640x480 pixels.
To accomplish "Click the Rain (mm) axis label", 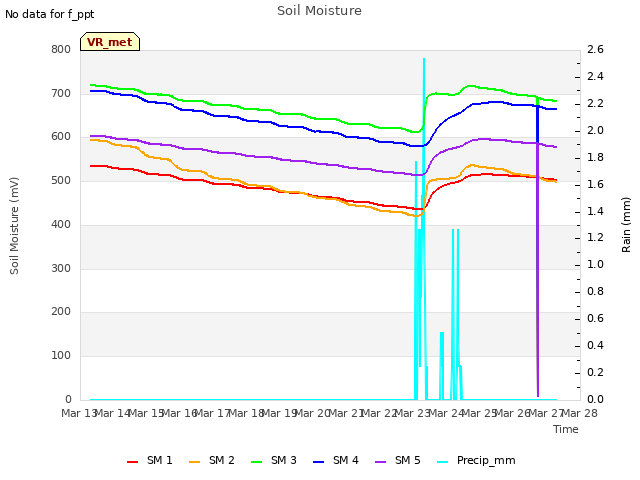I will [626, 225].
